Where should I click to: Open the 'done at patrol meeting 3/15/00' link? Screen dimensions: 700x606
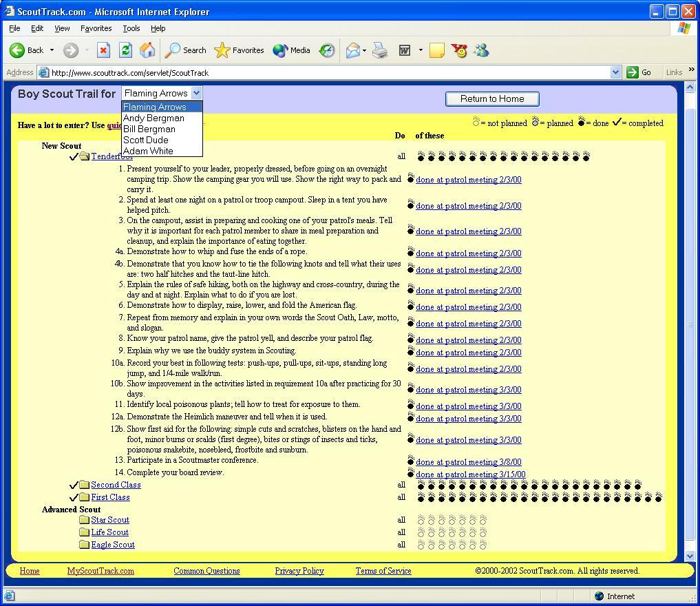click(471, 474)
